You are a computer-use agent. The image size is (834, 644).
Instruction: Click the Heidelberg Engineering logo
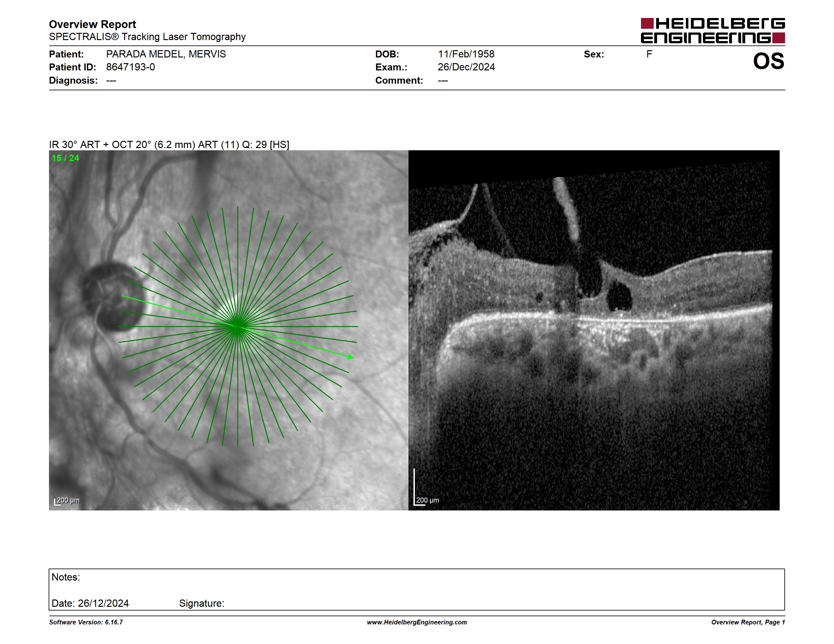[x=713, y=31]
